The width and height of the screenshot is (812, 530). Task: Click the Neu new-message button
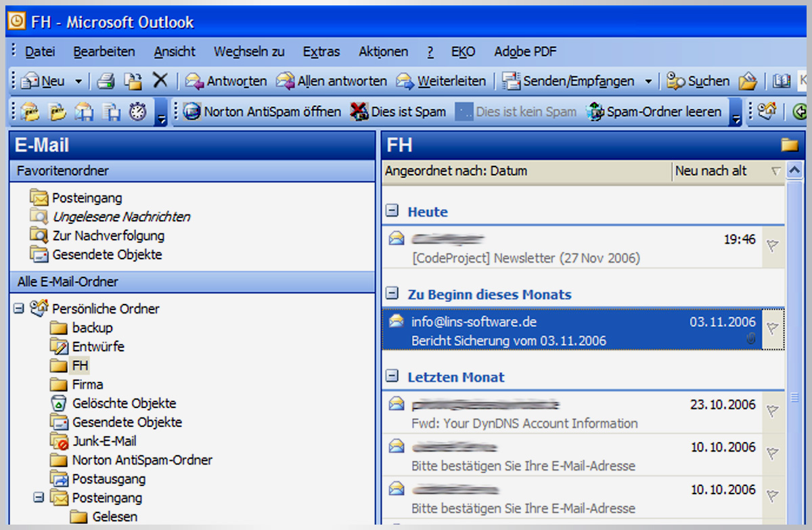[43, 81]
